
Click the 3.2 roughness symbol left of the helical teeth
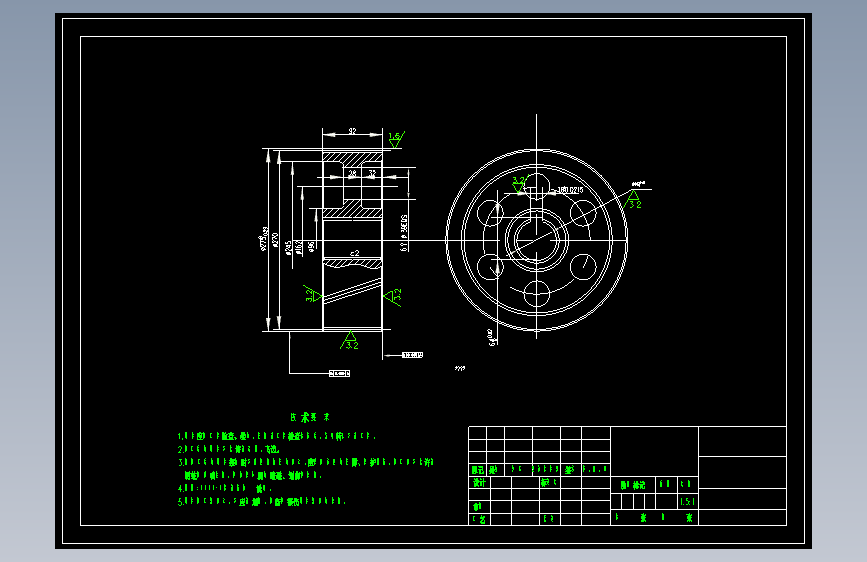(x=312, y=294)
